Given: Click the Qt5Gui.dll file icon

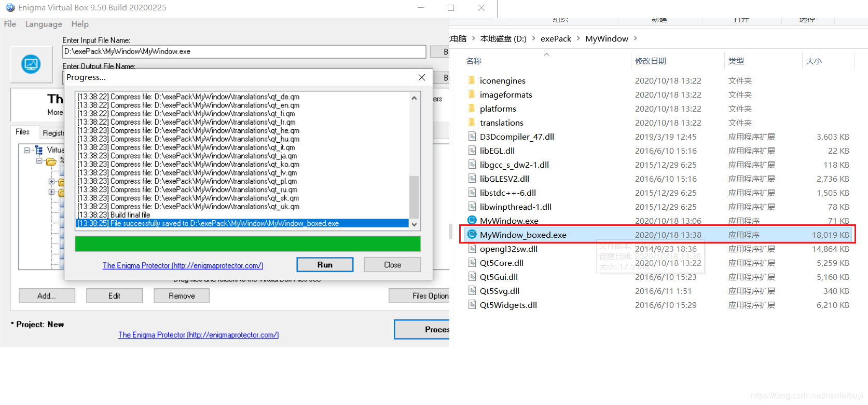Looking at the screenshot, I should pyautogui.click(x=472, y=277).
